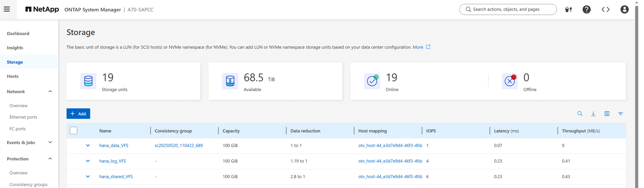Expand the hana_log_VFS row
This screenshot has width=644, height=188.
(88, 161)
